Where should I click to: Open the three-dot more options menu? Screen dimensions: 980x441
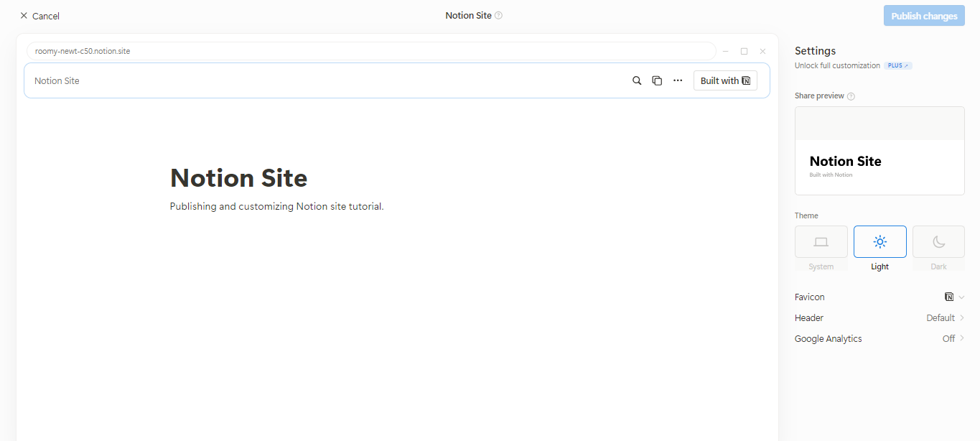tap(678, 80)
